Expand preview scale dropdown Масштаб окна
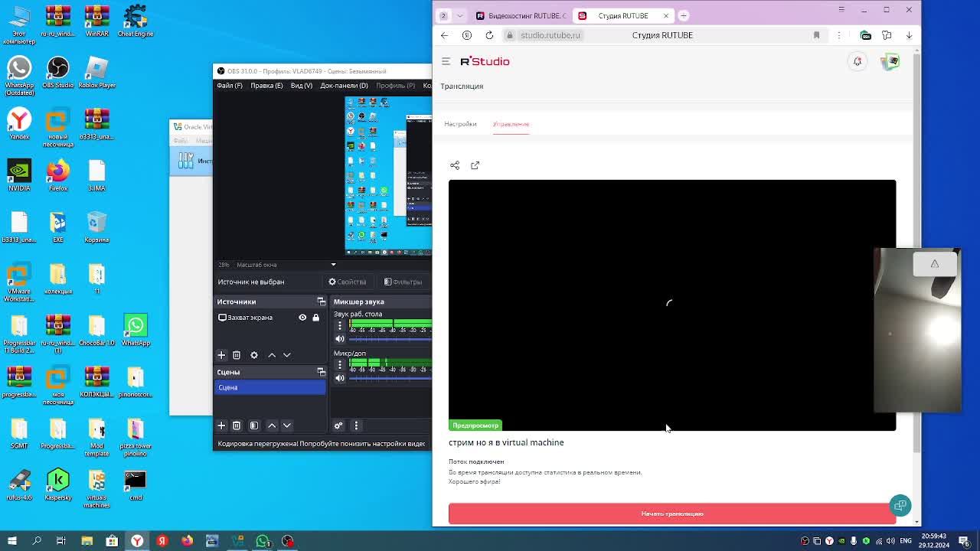 click(x=333, y=265)
